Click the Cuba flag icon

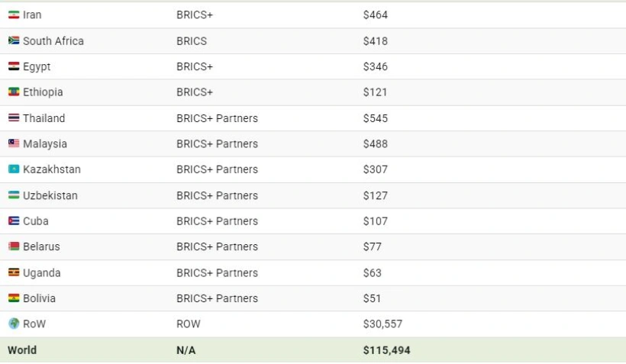pos(14,221)
